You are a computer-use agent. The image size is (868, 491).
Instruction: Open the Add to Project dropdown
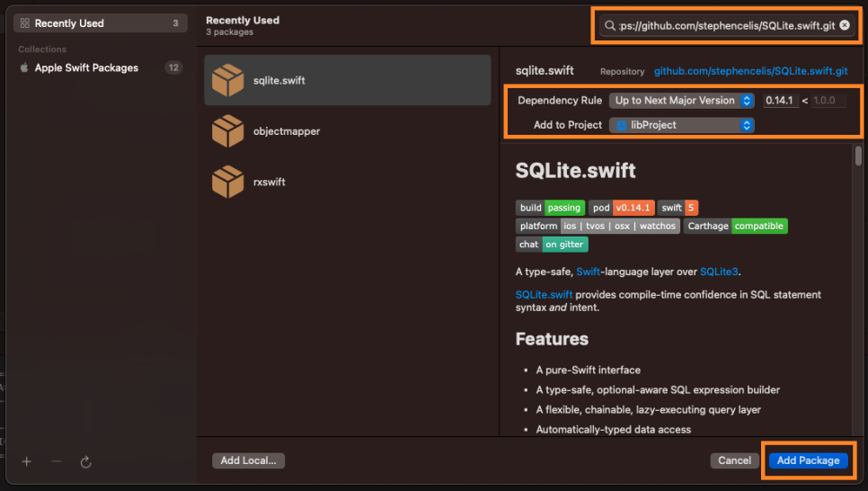coord(681,125)
